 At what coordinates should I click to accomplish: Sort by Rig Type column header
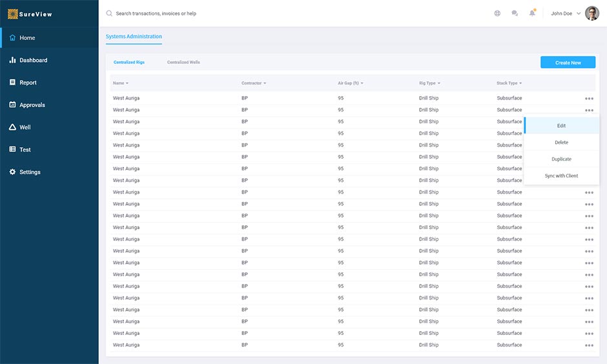click(429, 83)
